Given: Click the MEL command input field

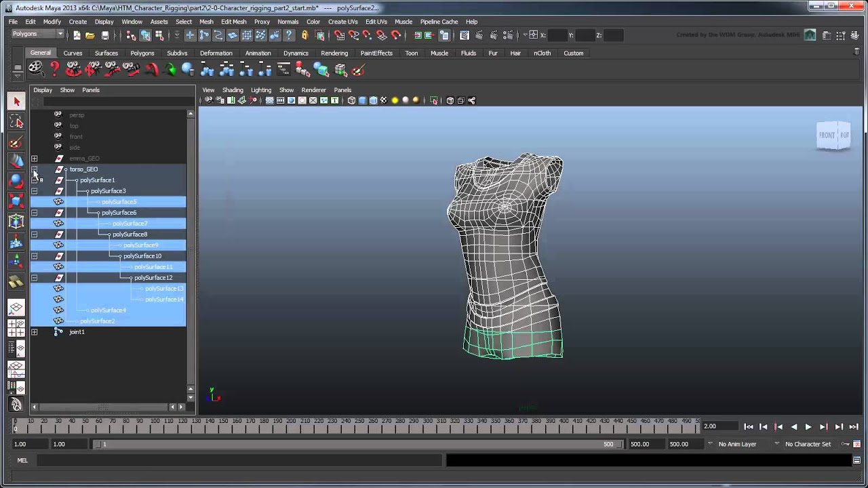Looking at the screenshot, I should [240, 461].
